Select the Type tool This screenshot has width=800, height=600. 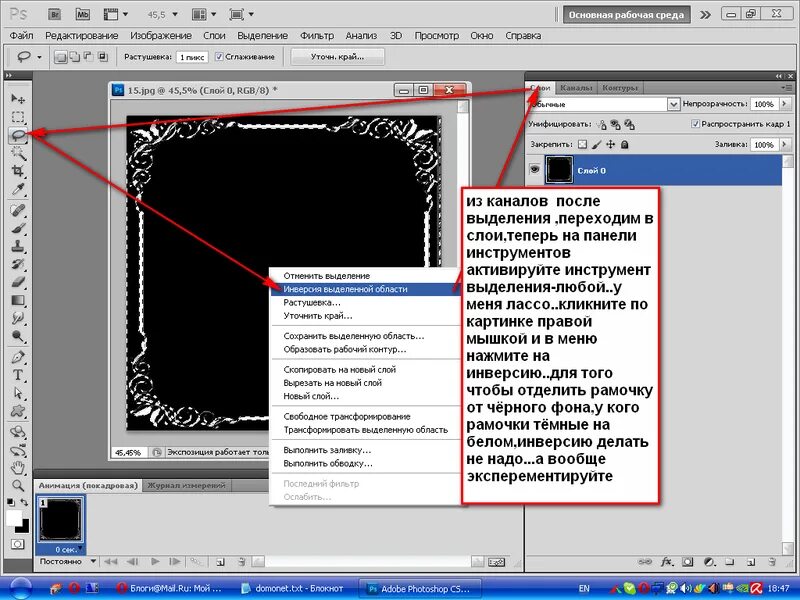pos(18,375)
